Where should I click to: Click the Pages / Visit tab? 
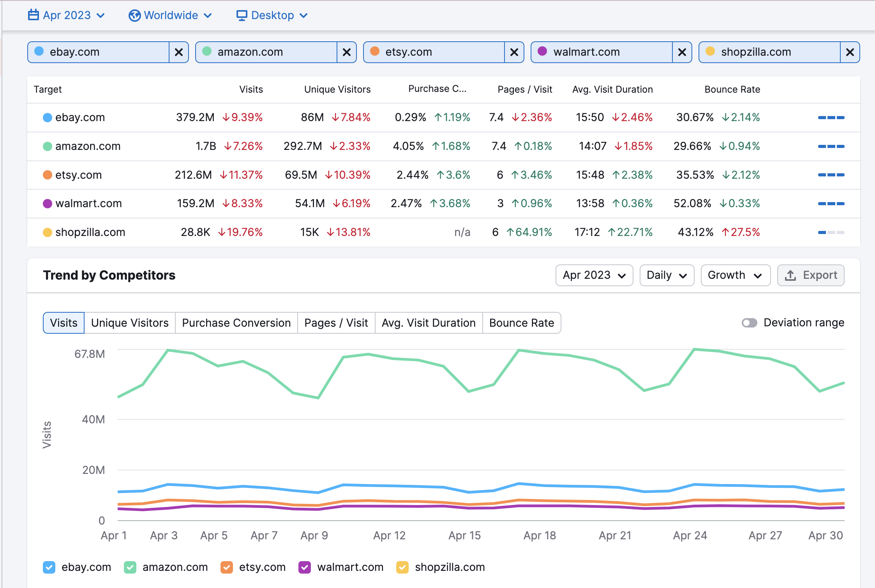(335, 323)
